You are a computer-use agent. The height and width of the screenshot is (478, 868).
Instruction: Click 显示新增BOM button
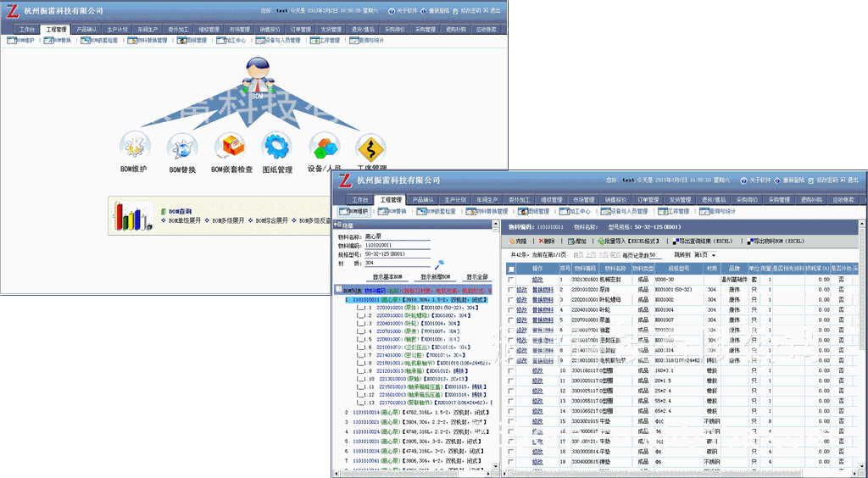point(435,276)
